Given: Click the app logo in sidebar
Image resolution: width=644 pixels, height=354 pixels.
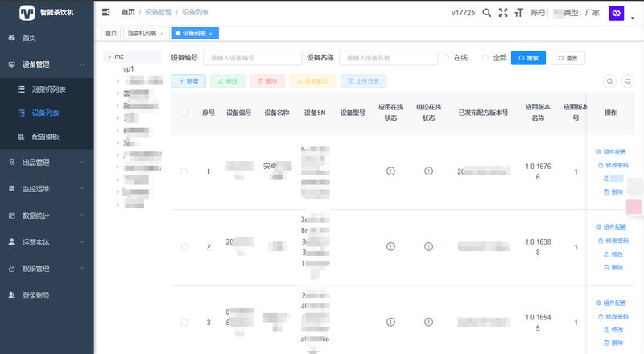Looking at the screenshot, I should [27, 13].
